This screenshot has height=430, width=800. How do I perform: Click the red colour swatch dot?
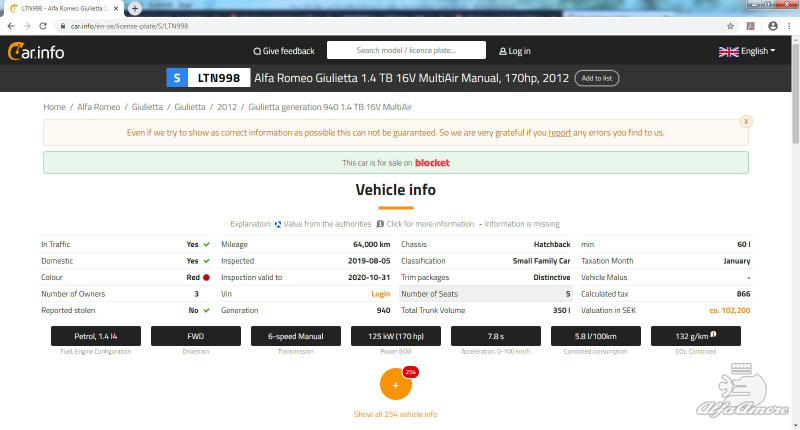pyautogui.click(x=206, y=277)
